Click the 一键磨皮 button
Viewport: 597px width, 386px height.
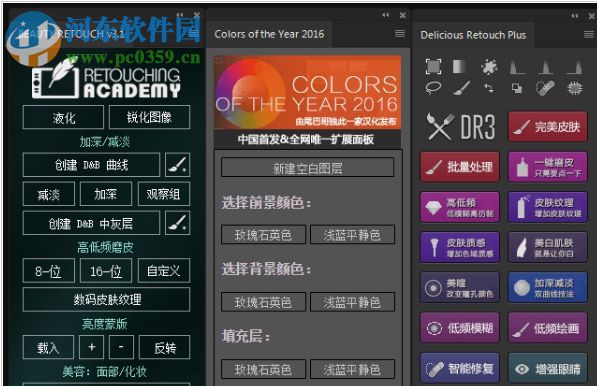pos(548,167)
